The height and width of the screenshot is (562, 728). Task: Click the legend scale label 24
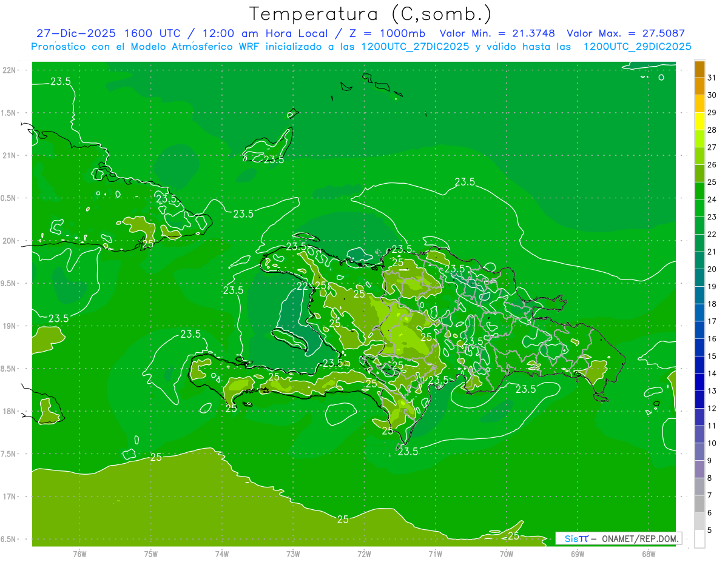[x=712, y=199]
